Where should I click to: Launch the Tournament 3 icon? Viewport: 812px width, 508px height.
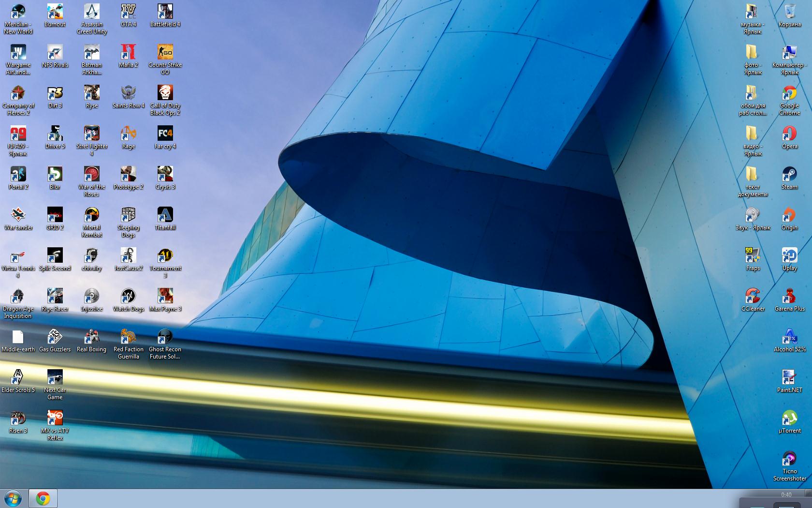click(165, 263)
